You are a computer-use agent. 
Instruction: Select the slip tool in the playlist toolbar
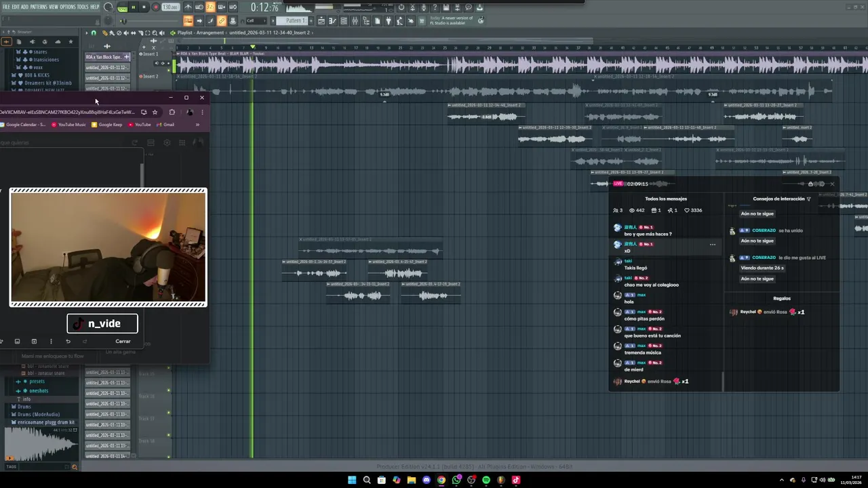[x=133, y=33]
